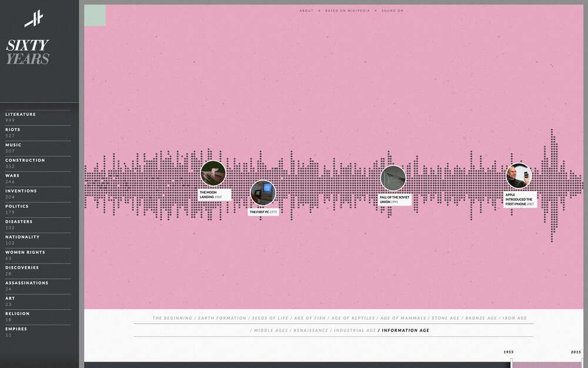
Task: Open the Apple first iPhone 2007 marker
Action: (x=519, y=176)
